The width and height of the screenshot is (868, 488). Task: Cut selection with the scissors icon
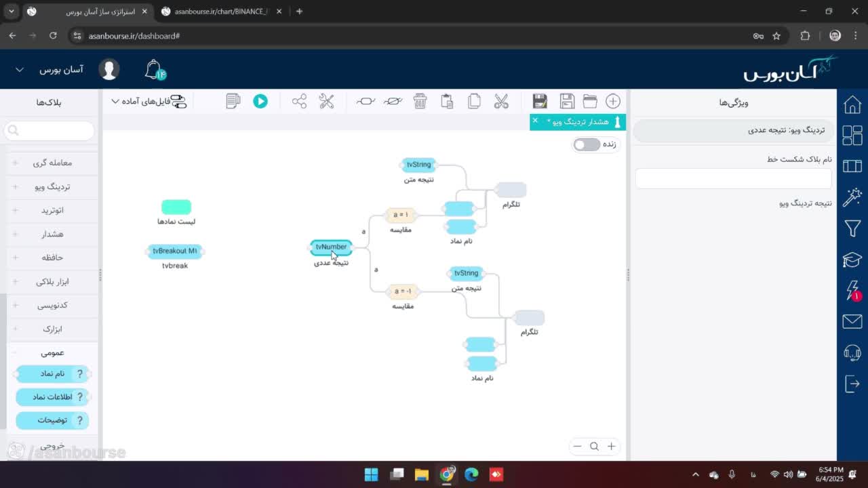[x=501, y=101]
